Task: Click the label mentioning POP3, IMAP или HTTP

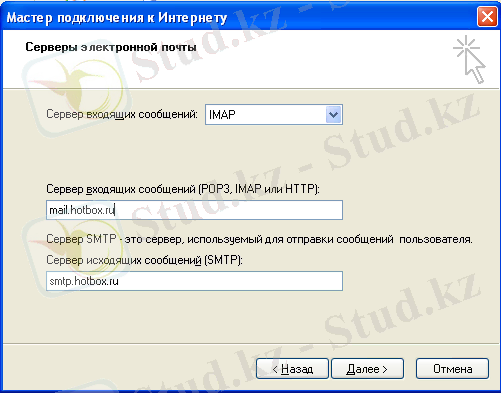Action: tap(183, 189)
